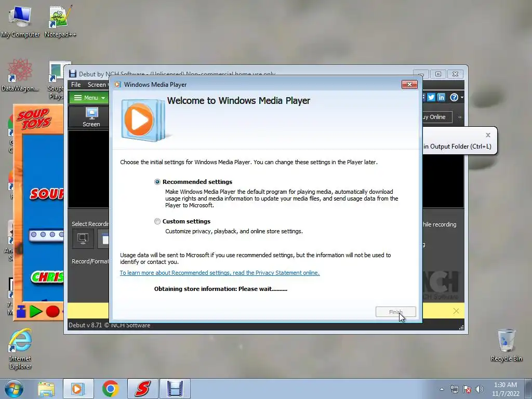Click the Soup Toys logo banner

pyautogui.click(x=35, y=119)
